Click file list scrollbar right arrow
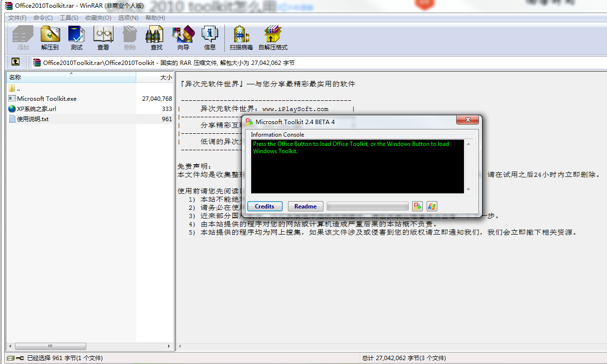Viewport: 607px width, 364px height. [169, 347]
